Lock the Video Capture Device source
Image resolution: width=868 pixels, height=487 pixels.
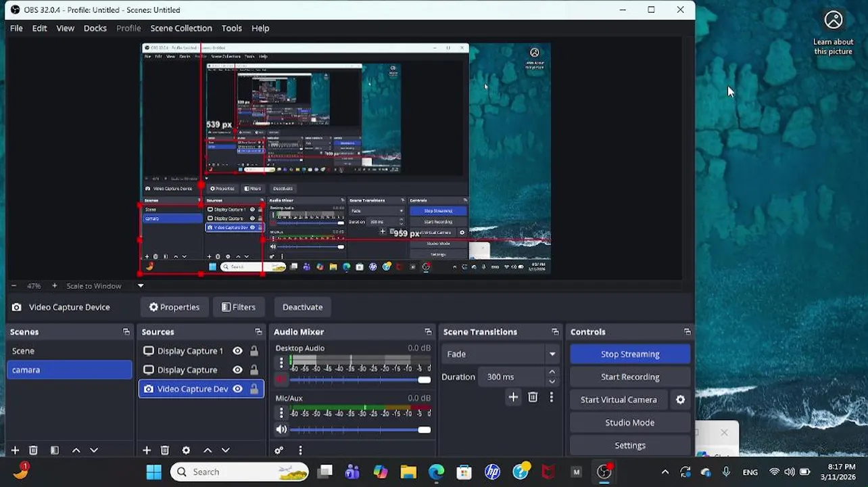point(254,389)
